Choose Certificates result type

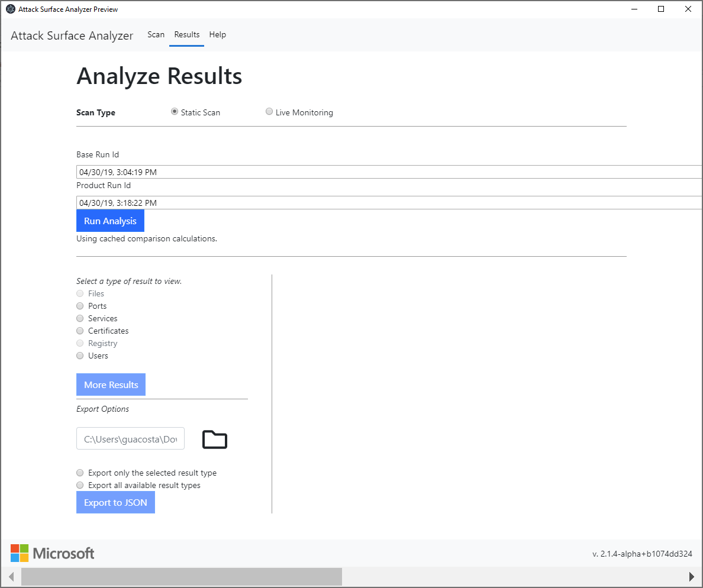point(80,331)
